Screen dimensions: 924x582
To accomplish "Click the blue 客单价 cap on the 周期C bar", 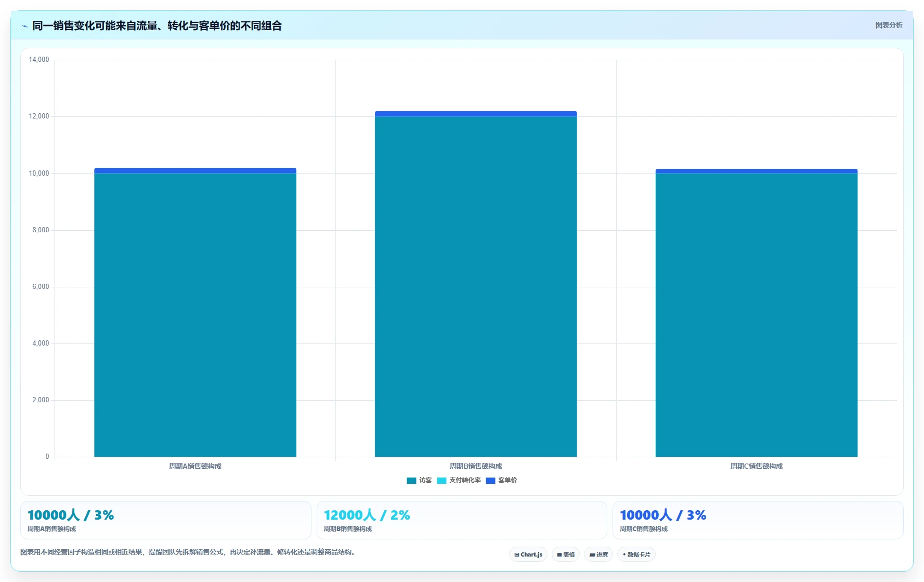I will pyautogui.click(x=757, y=171).
